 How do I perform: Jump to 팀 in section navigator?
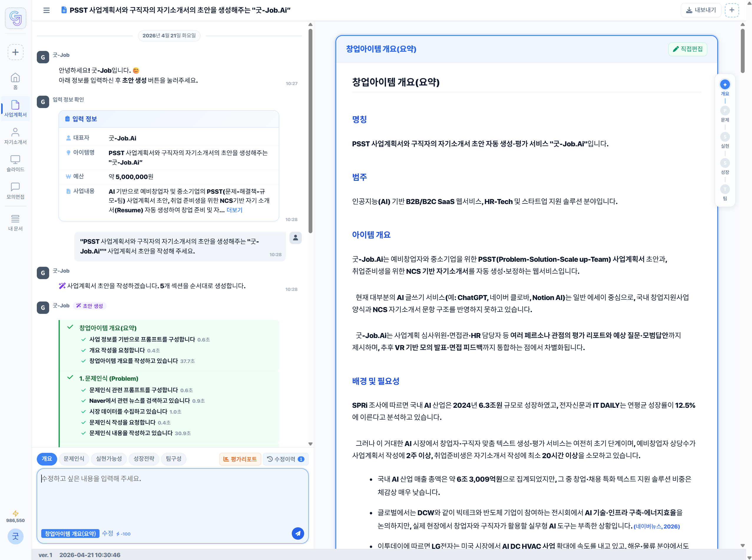[725, 193]
